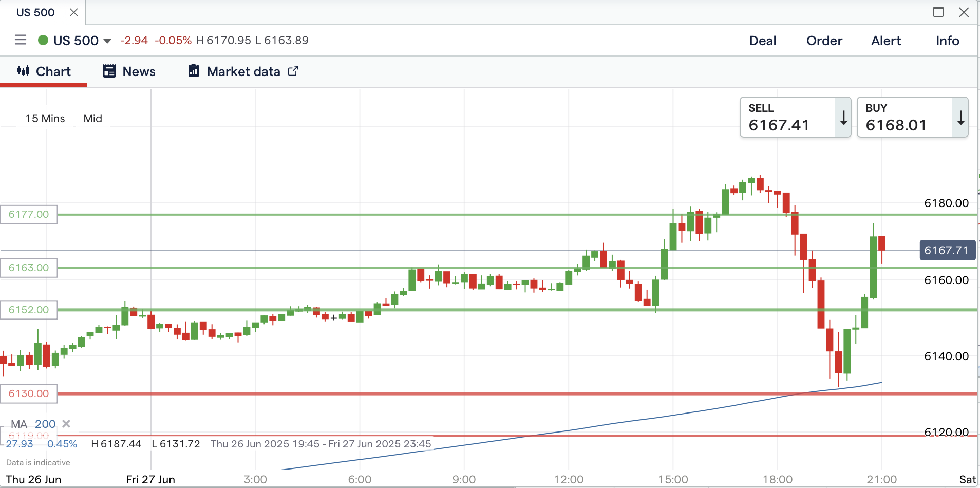The width and height of the screenshot is (980, 488).
Task: Click the Market data calculator icon
Action: (x=194, y=71)
